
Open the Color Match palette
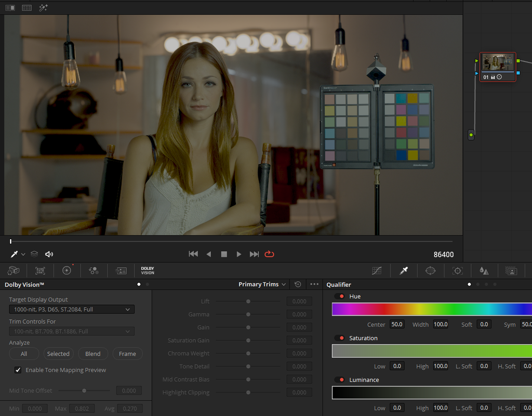click(x=40, y=270)
